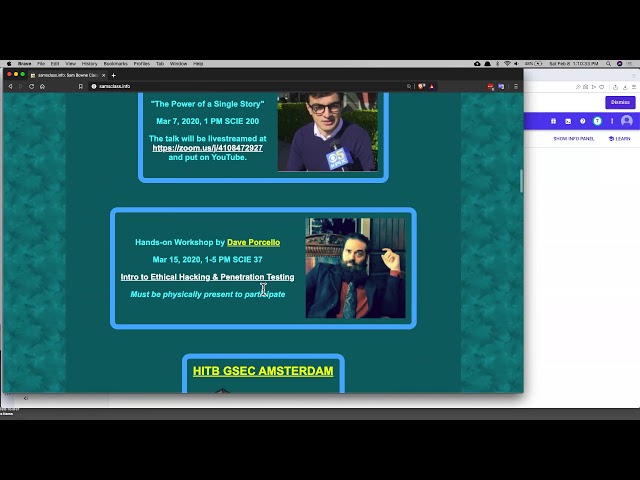The height and width of the screenshot is (480, 640).
Task: Open the Edit menu
Action: pyautogui.click(x=55, y=64)
